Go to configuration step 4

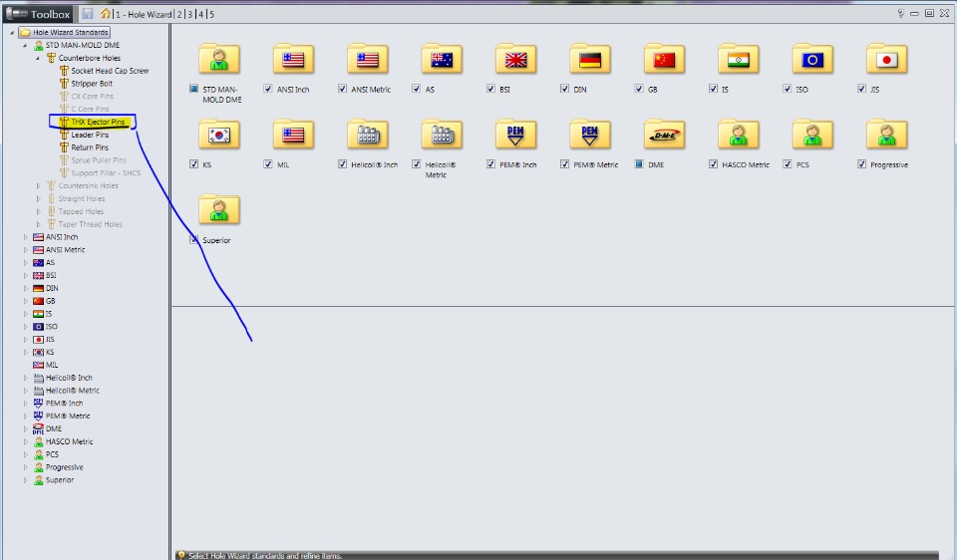200,14
